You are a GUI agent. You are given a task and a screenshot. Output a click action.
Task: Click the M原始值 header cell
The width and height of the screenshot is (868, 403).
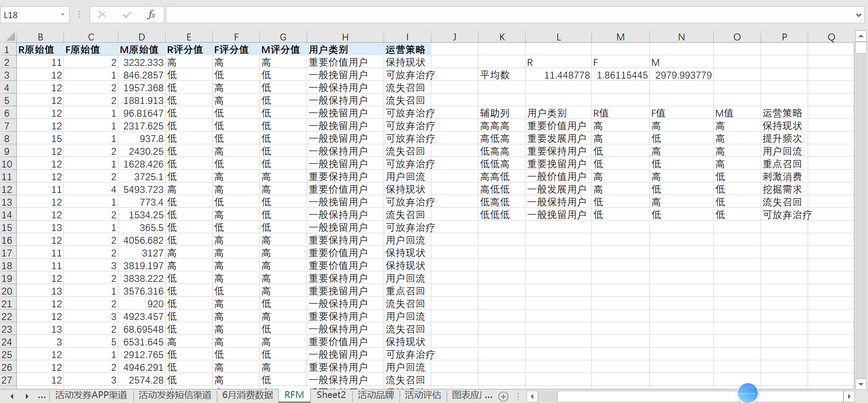pos(142,49)
